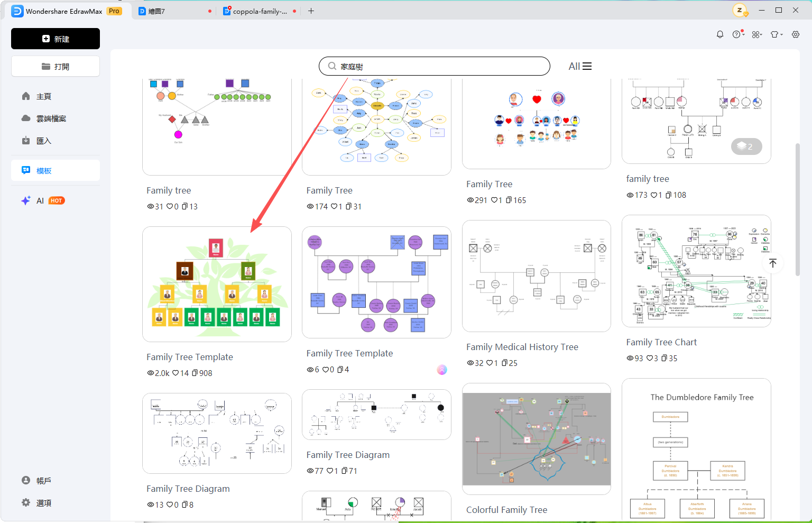
Task: Open the help question mark icon
Action: point(738,34)
